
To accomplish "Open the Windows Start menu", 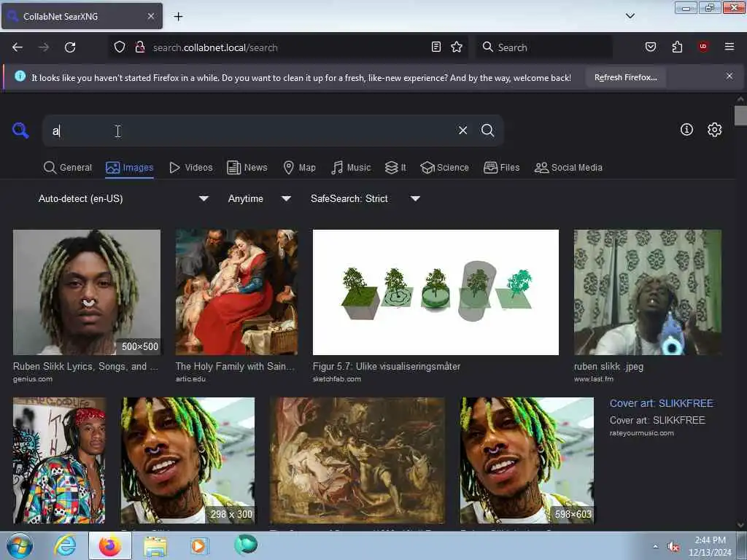I will (20, 545).
